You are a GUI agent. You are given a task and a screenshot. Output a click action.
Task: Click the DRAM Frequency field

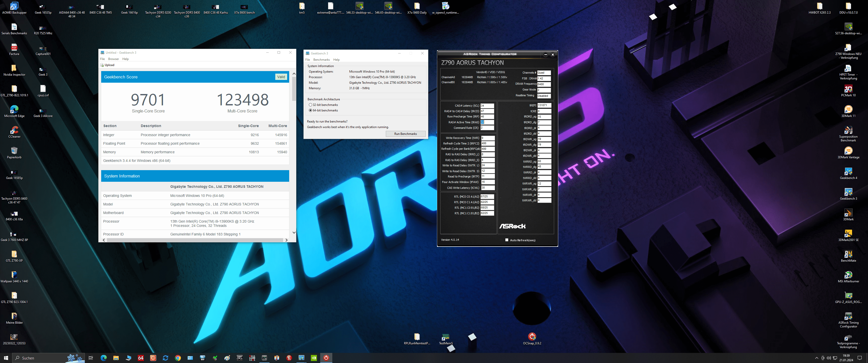(x=544, y=84)
